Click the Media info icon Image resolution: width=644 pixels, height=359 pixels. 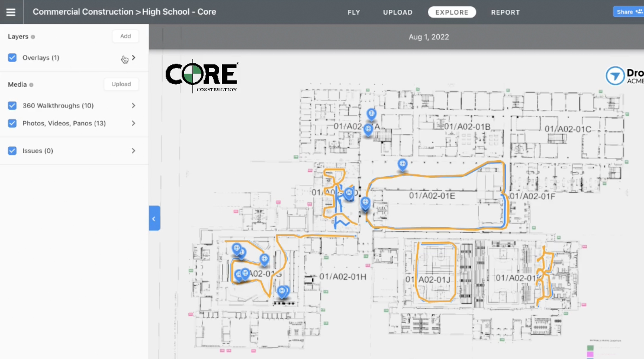31,85
